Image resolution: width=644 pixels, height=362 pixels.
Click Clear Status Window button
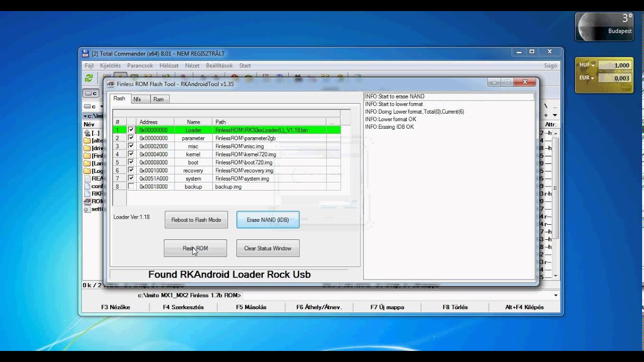[268, 248]
